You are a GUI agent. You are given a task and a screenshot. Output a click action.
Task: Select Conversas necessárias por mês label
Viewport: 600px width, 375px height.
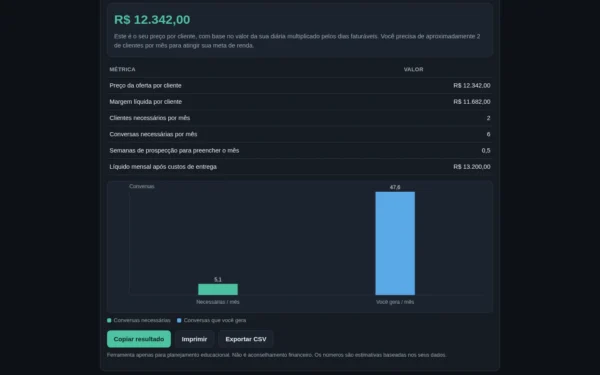pyautogui.click(x=153, y=134)
